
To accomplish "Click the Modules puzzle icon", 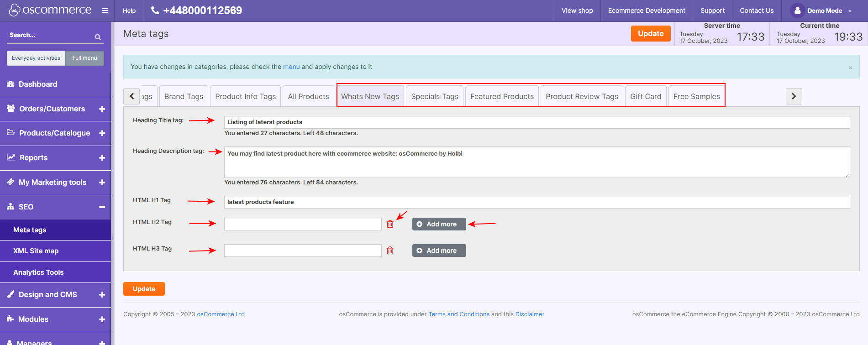I will (x=11, y=319).
